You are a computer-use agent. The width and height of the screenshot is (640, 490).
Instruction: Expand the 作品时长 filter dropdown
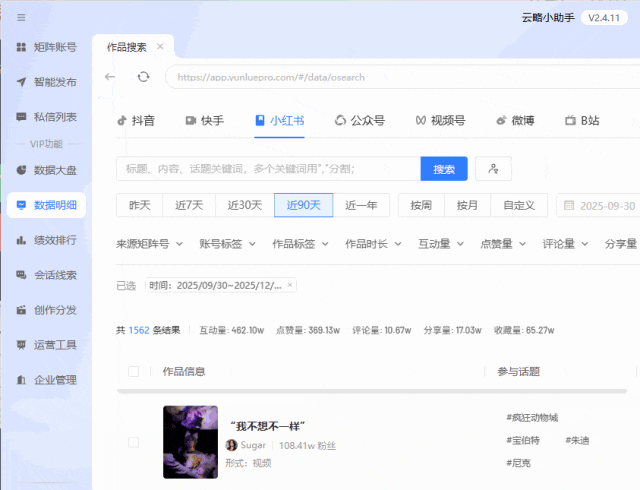373,243
